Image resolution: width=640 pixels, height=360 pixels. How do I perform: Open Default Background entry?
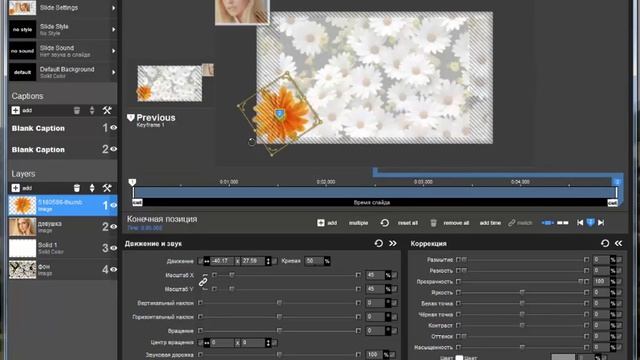62,72
